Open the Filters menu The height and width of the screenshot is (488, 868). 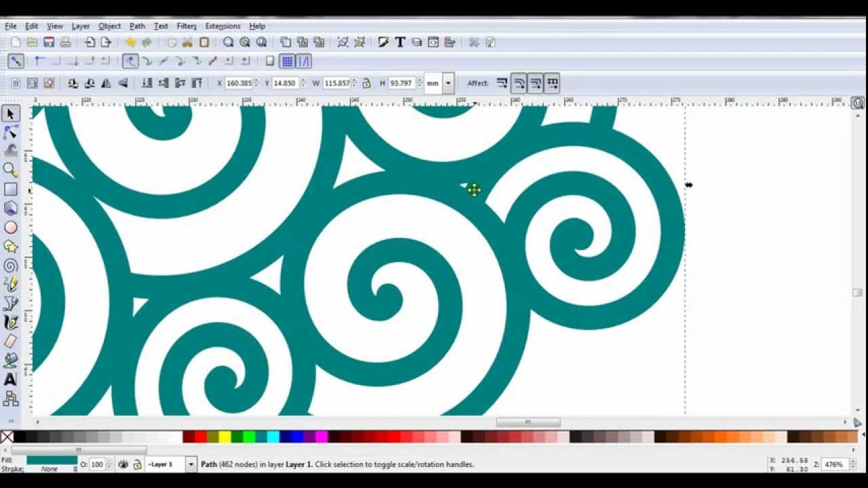tap(186, 26)
